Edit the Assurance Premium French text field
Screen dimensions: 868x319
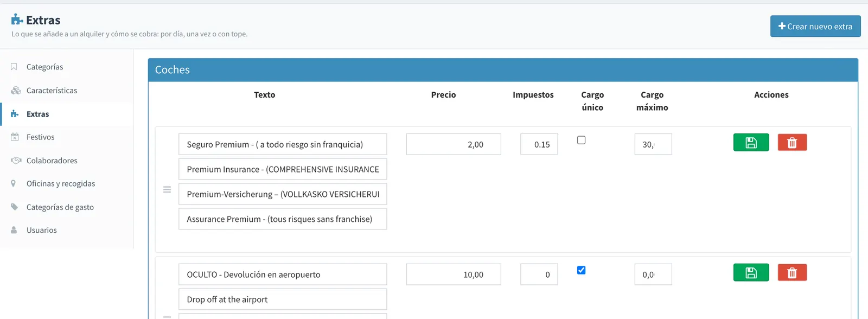click(x=283, y=219)
